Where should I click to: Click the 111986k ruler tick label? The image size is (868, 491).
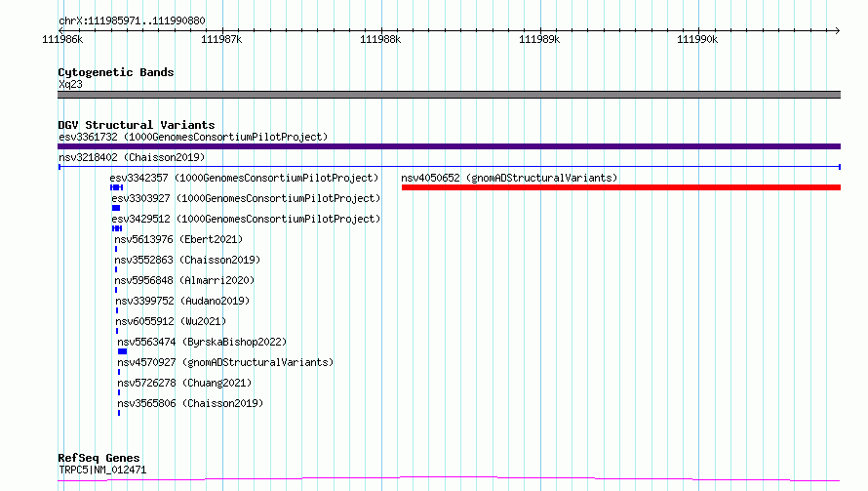point(62,39)
